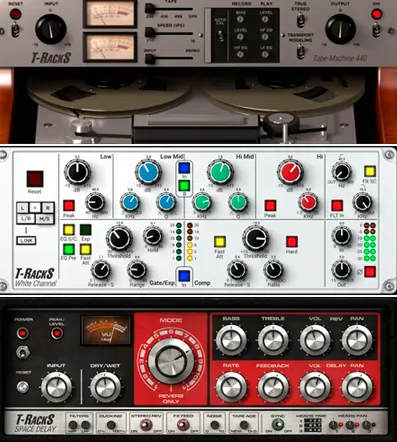Toggle the blue Gate/Exp Comp In button
Image resolution: width=397 pixels, height=442 pixels.
(184, 275)
